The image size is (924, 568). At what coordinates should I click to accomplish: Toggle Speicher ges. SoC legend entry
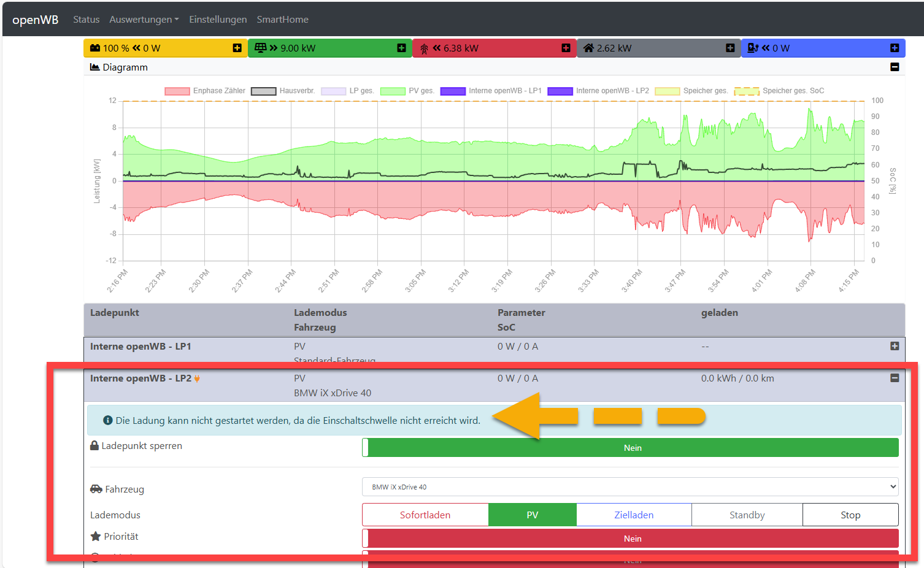(779, 91)
